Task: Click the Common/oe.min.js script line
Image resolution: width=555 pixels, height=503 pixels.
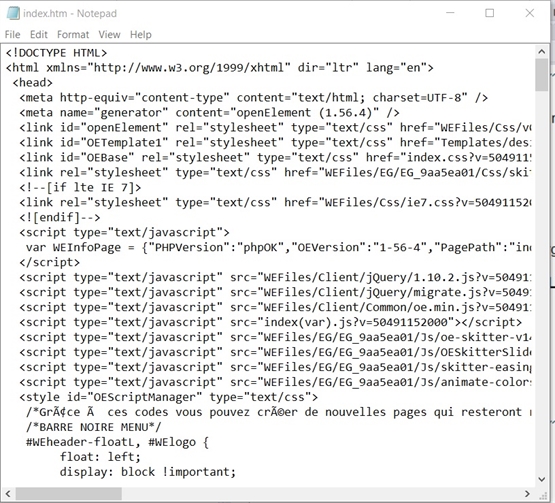Action: click(x=275, y=307)
